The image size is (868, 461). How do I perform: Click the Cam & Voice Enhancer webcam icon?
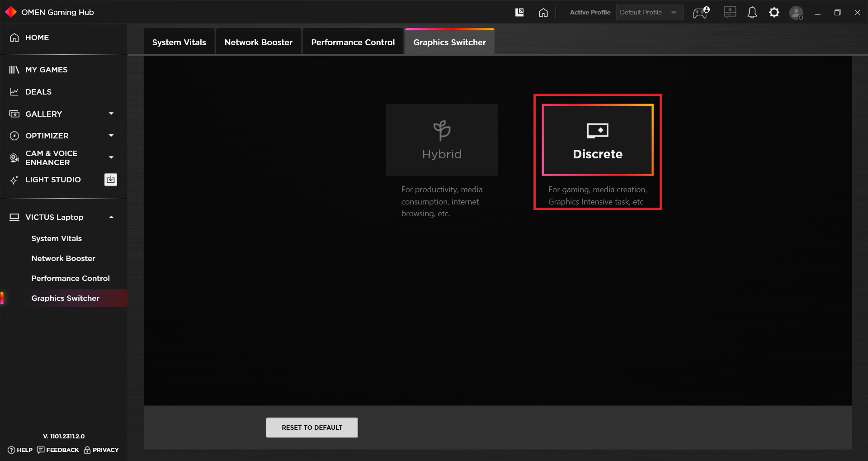coord(14,158)
